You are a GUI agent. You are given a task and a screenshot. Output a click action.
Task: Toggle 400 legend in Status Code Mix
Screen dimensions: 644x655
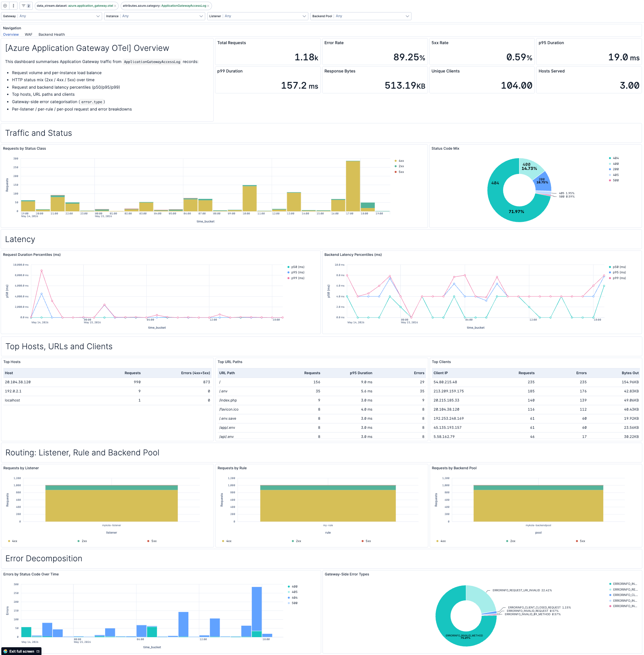tap(614, 164)
